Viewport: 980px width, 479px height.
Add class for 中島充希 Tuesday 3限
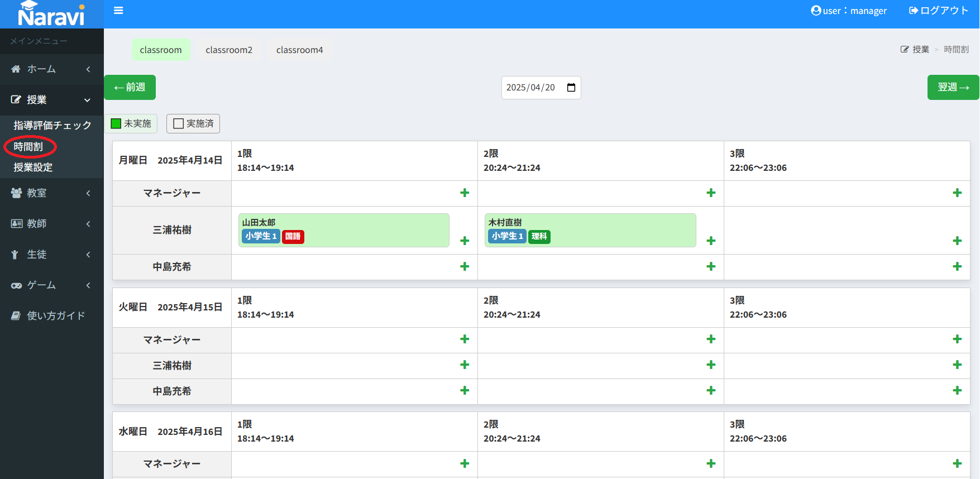[x=957, y=390]
